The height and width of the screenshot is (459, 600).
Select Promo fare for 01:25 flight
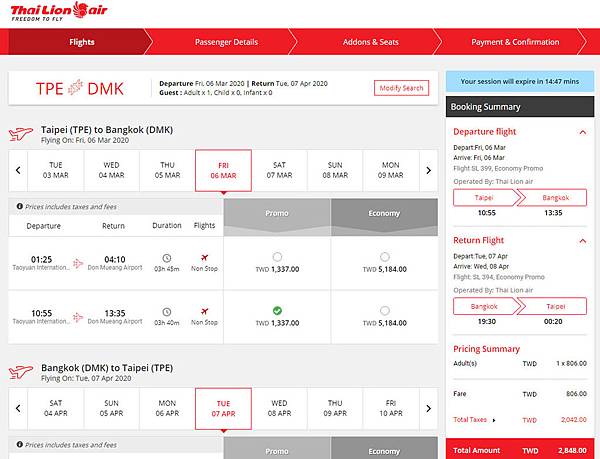(277, 257)
